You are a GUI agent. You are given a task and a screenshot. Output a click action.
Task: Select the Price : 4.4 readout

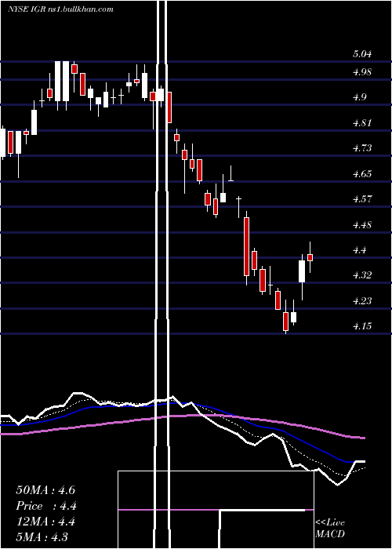coord(46,506)
